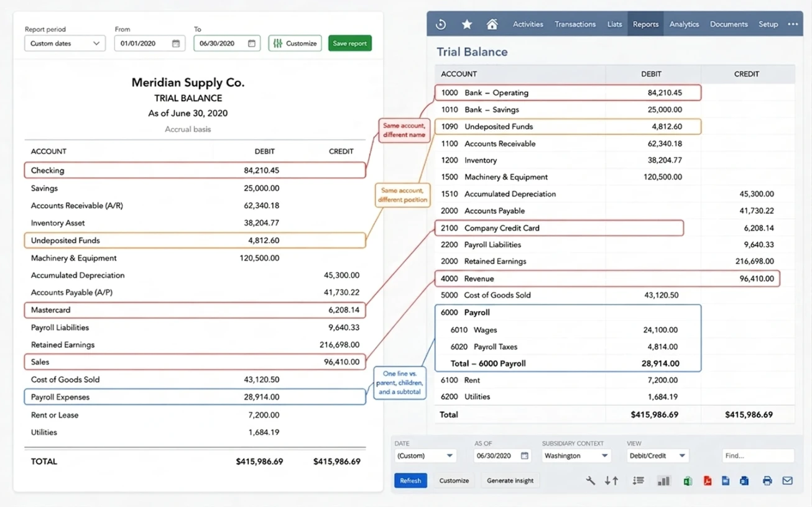The height and width of the screenshot is (507, 812).
Task: Click the wrench settings icon in the footer toolbar
Action: click(x=591, y=480)
